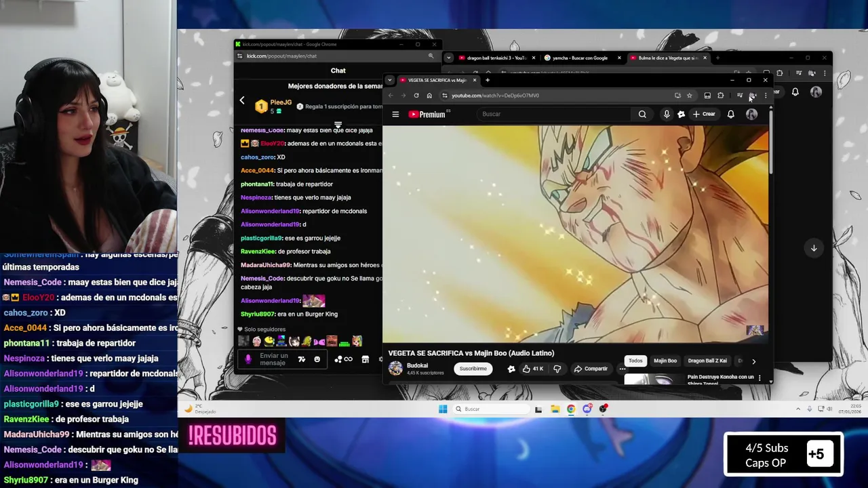Image resolution: width=868 pixels, height=488 pixels.
Task: Go back with the Kick chat arrow
Action: click(242, 100)
